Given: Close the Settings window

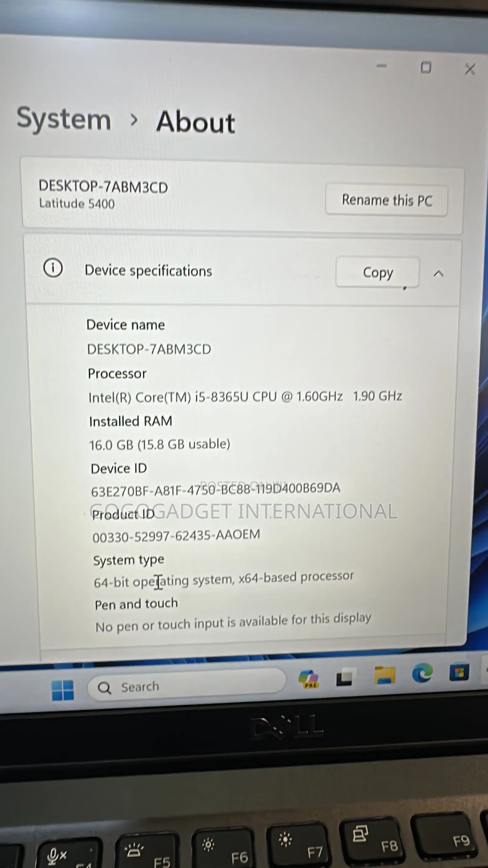Looking at the screenshot, I should [x=470, y=69].
